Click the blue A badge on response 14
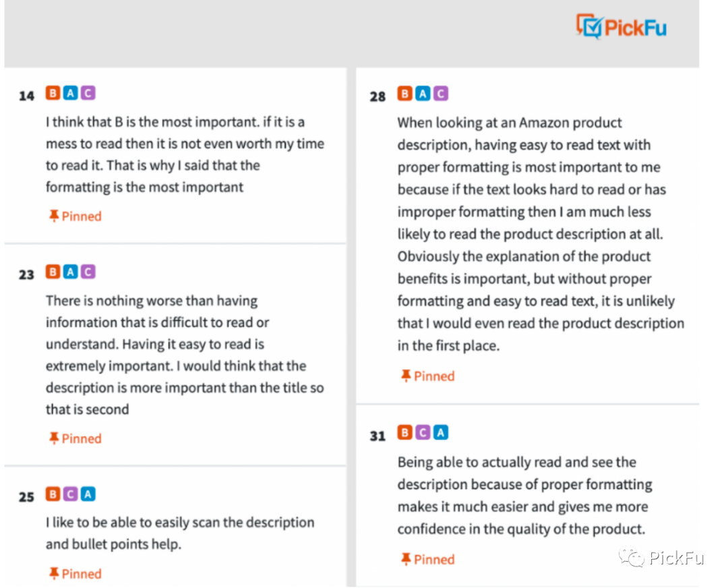The image size is (728, 588). click(71, 93)
